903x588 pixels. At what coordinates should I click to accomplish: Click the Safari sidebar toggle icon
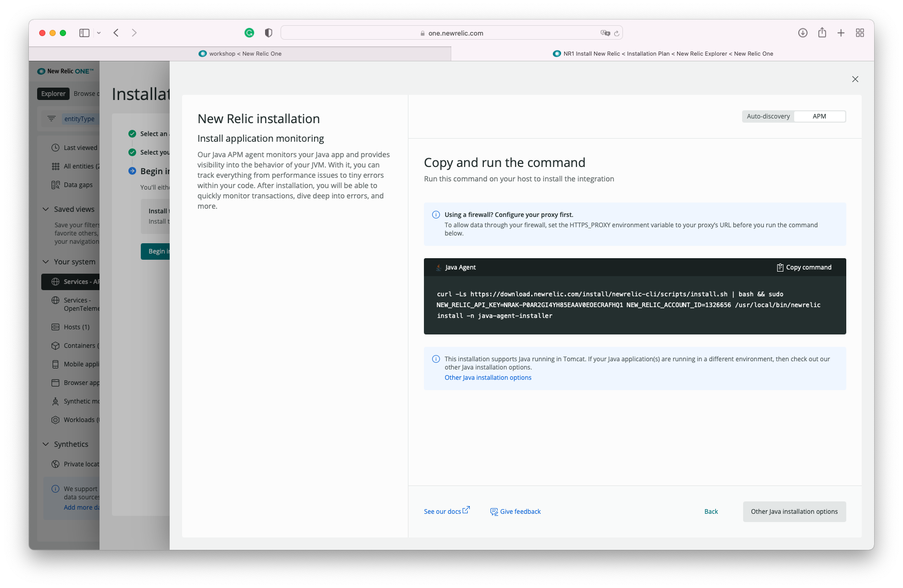click(x=85, y=33)
